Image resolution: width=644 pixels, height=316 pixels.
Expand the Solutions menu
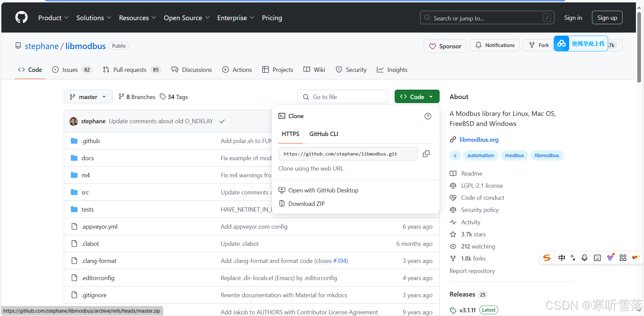(x=94, y=18)
